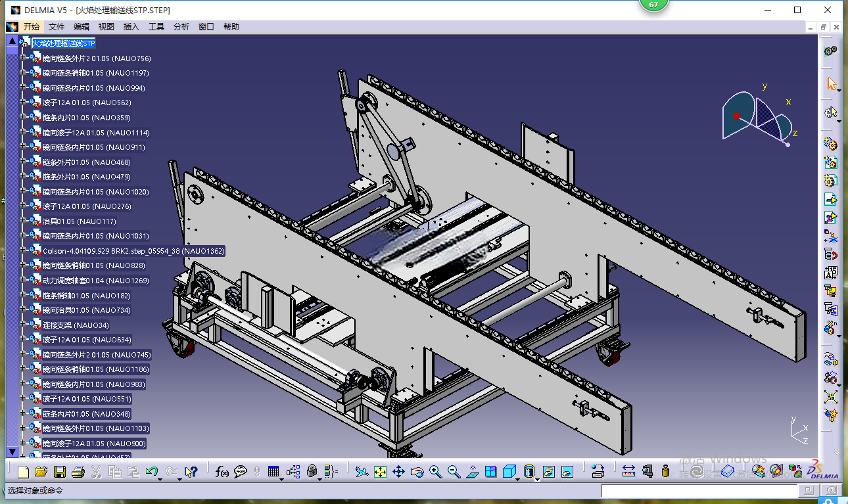Click the Zoom In magnifier icon
This screenshot has height=504, width=848.
(x=435, y=471)
